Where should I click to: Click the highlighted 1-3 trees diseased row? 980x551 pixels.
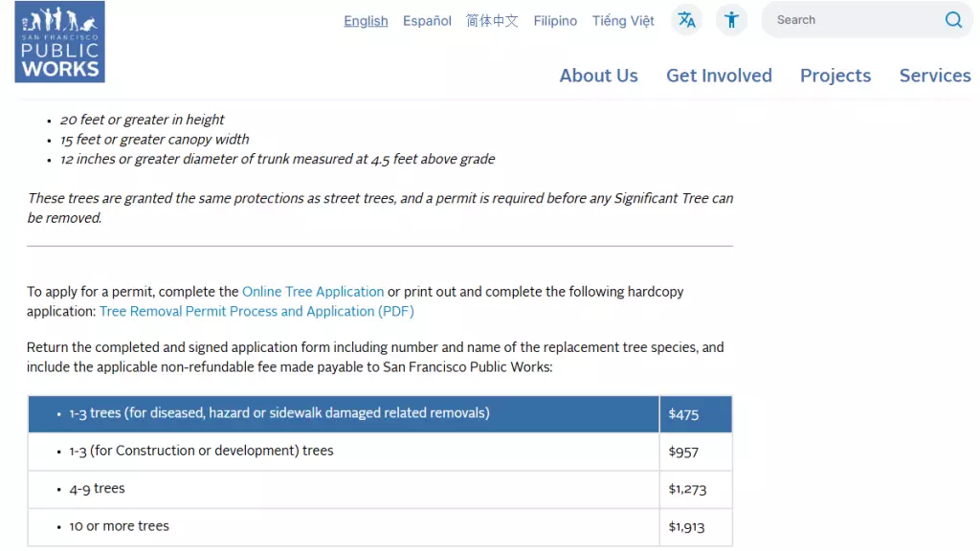point(279,413)
